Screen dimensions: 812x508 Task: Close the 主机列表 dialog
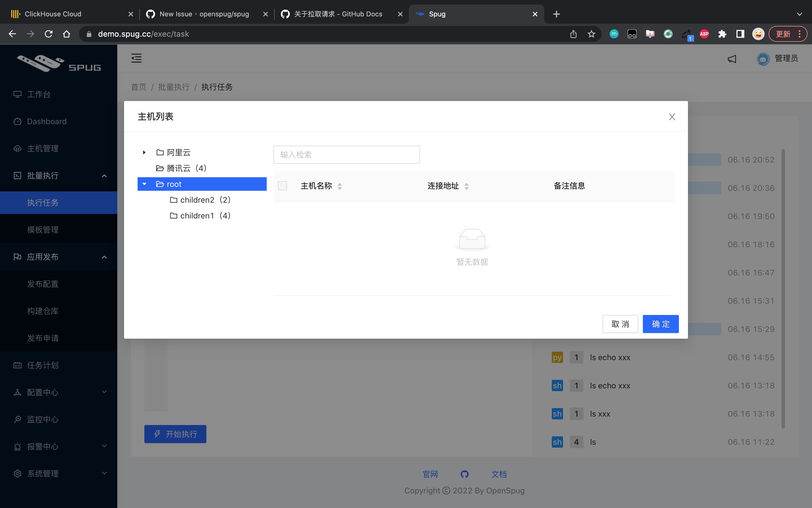tap(672, 117)
